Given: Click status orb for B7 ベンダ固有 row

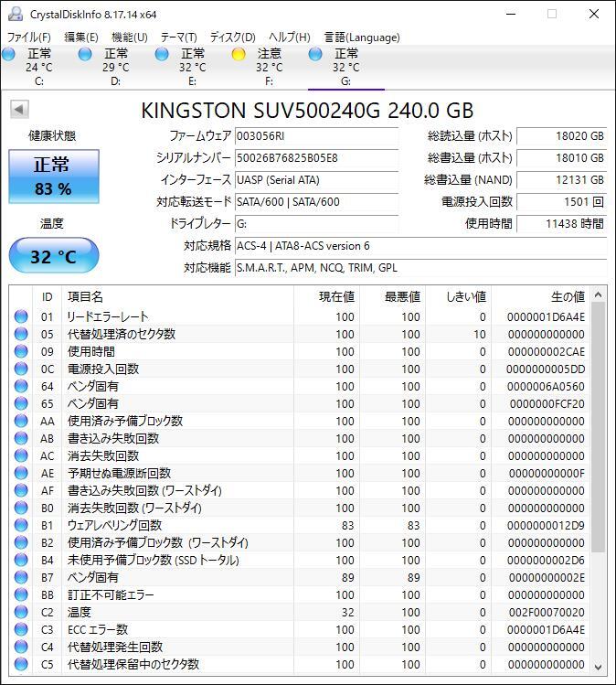Looking at the screenshot, I should (x=21, y=577).
